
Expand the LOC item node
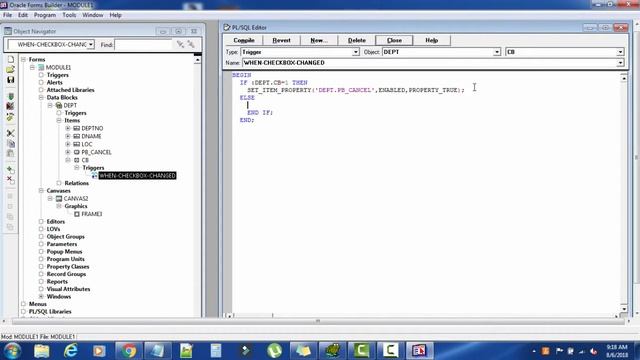click(x=68, y=144)
